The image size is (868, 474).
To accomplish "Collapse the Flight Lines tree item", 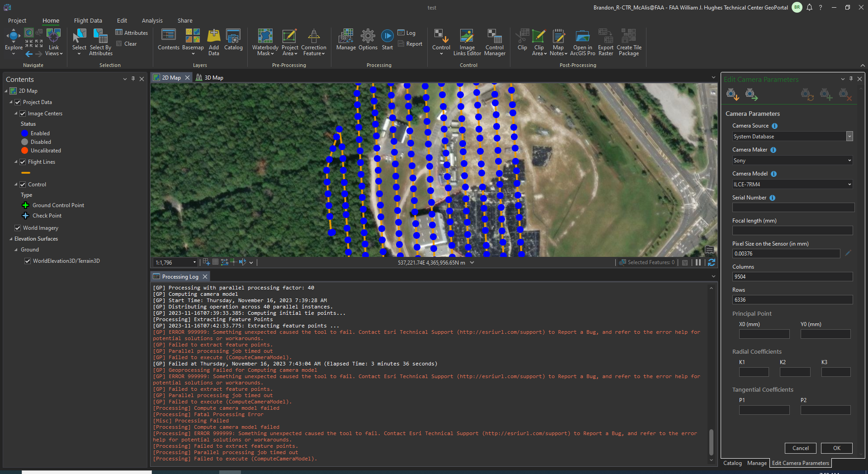I will 16,161.
